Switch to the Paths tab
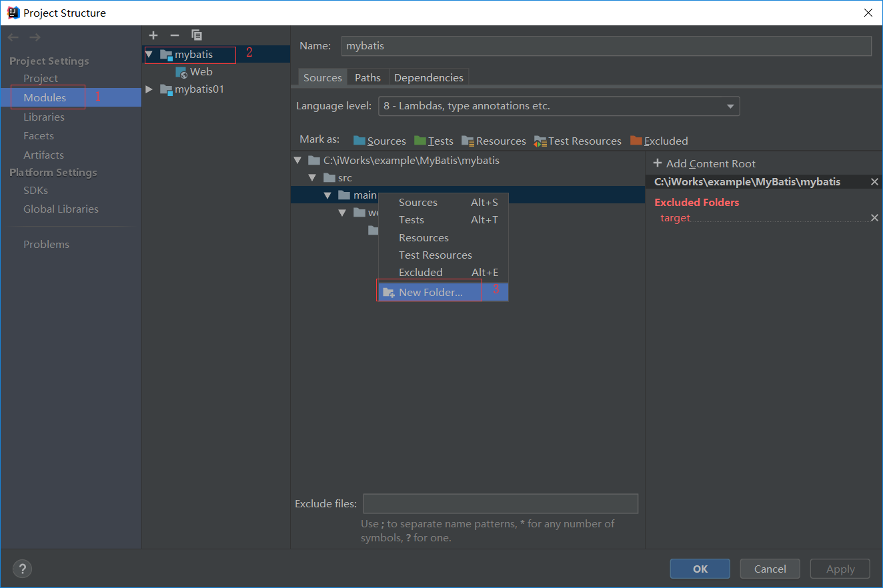Viewport: 883px width, 588px height. pos(367,78)
